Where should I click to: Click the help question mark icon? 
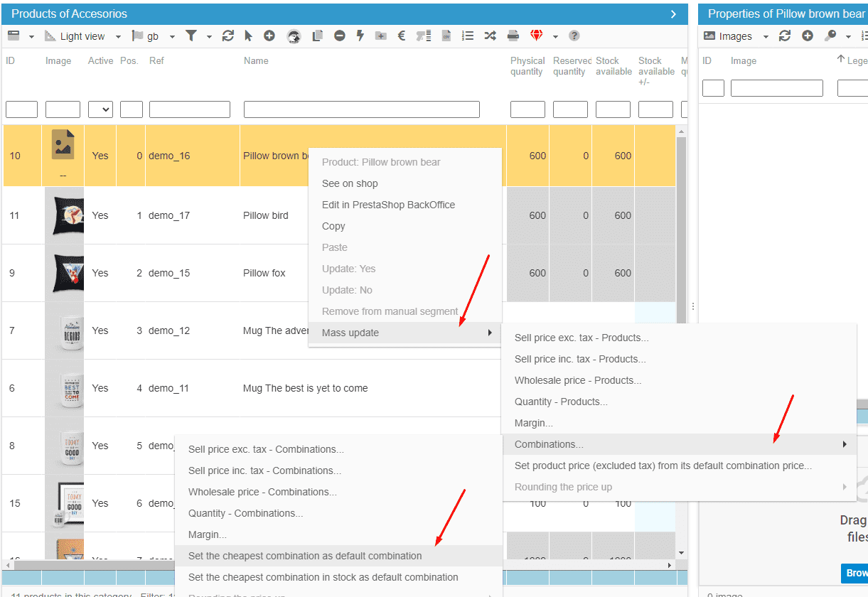574,36
